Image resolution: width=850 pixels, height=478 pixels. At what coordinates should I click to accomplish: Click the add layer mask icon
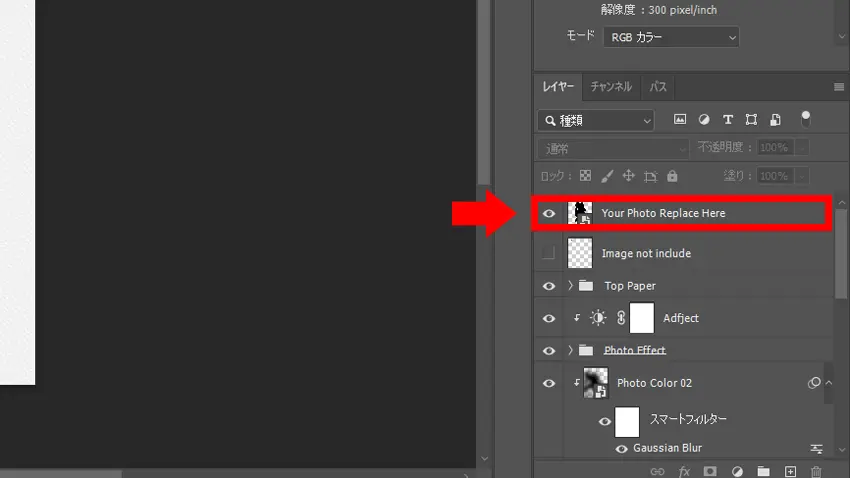click(x=710, y=471)
